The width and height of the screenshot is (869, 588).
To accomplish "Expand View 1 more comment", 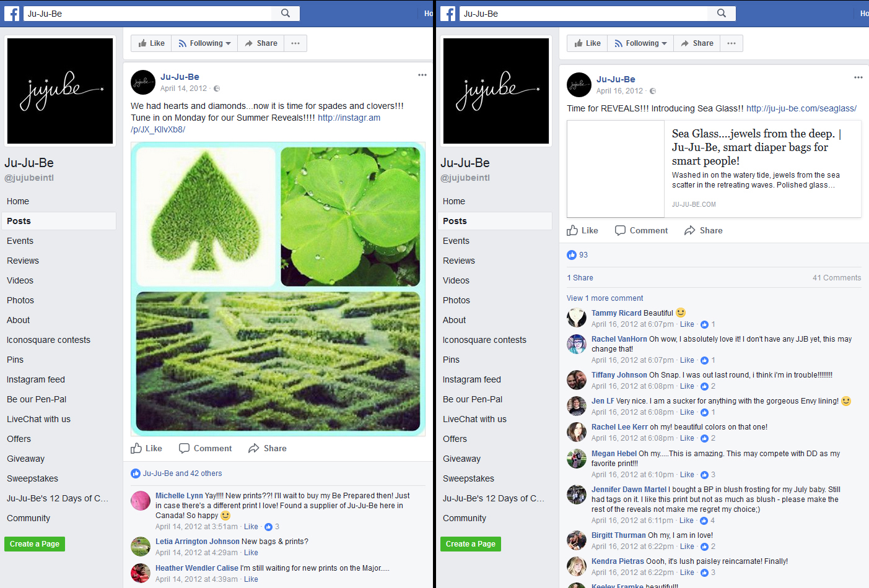I will pos(605,298).
